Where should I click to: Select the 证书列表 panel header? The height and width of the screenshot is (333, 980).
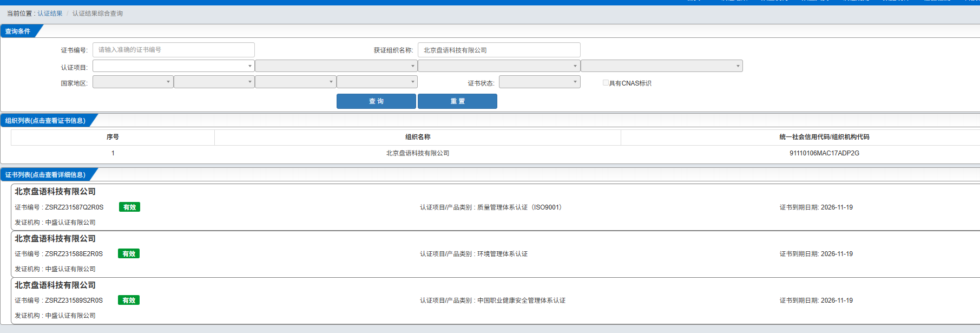point(45,174)
